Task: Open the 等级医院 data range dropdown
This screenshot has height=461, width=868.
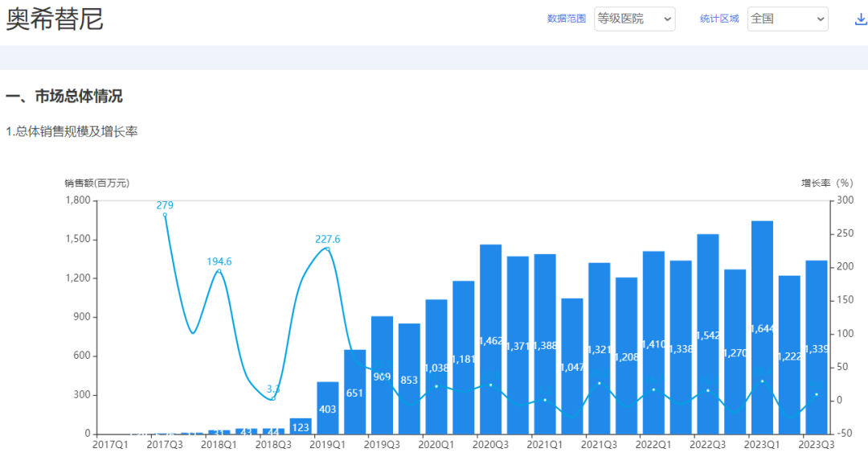Action: (634, 19)
